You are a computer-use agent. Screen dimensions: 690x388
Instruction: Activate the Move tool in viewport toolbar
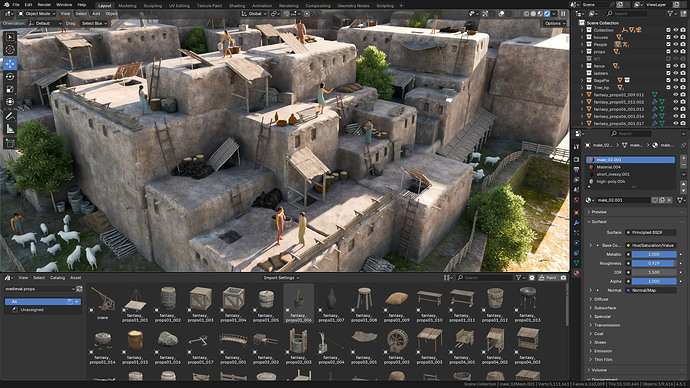[10, 64]
